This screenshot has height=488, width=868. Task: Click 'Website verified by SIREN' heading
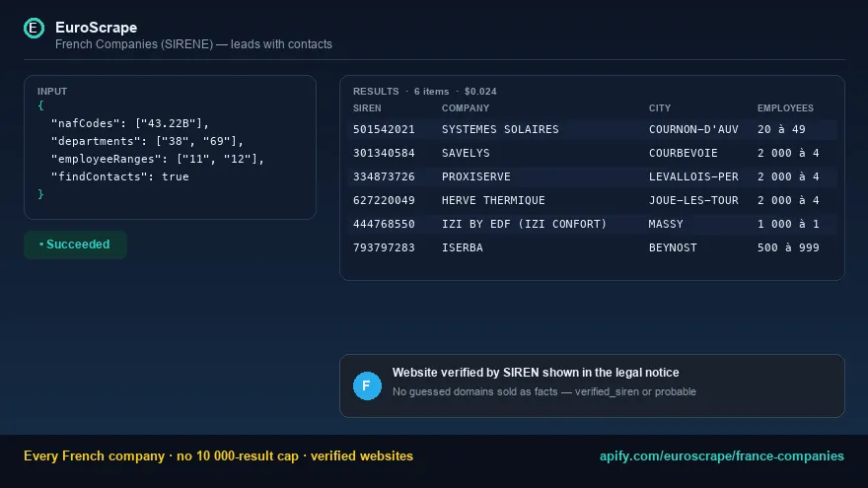[x=536, y=373]
